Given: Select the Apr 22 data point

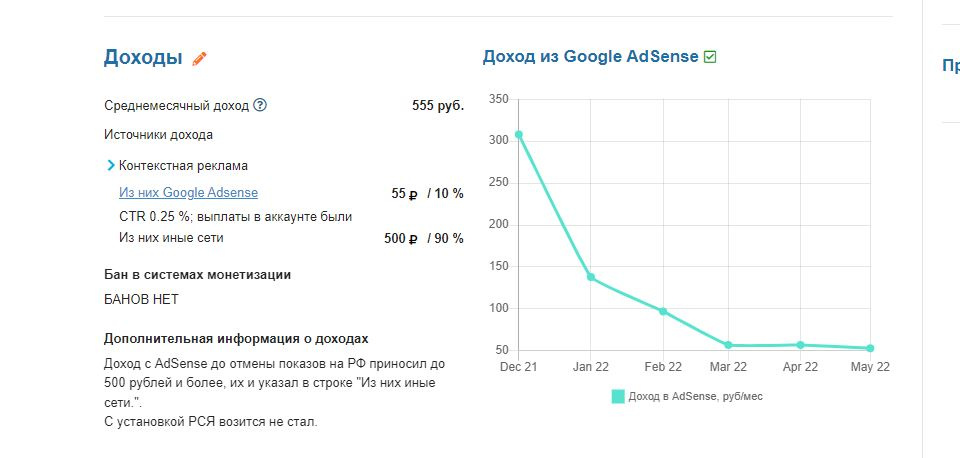Looking at the screenshot, I should coord(800,345).
